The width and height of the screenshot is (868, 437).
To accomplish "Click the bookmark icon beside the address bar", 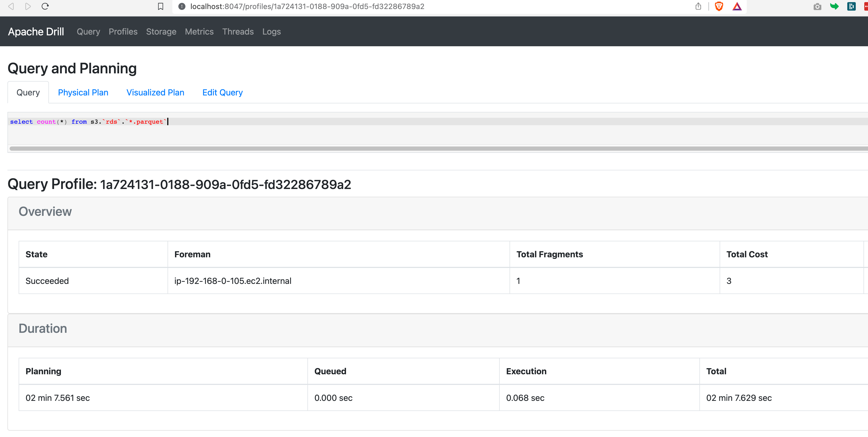I will (x=160, y=6).
